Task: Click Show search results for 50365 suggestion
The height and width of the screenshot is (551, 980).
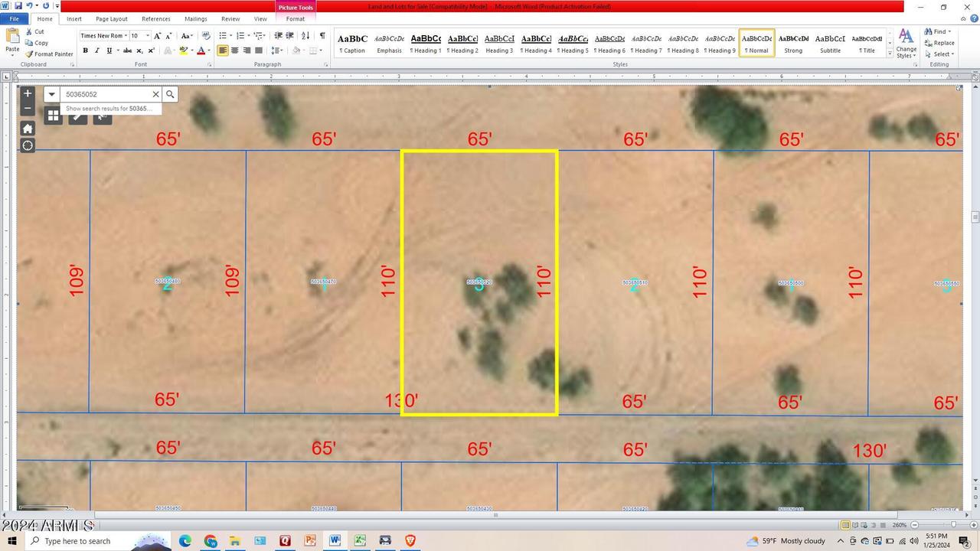Action: tap(107, 109)
